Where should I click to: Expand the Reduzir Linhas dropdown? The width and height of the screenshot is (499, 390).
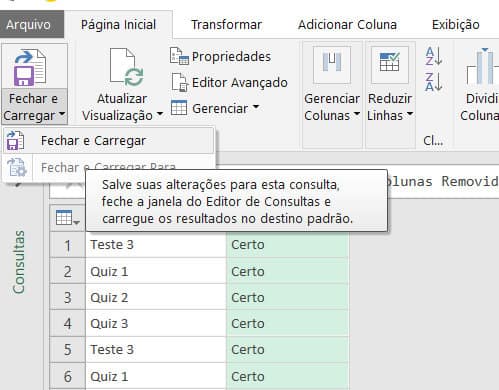tap(410, 114)
